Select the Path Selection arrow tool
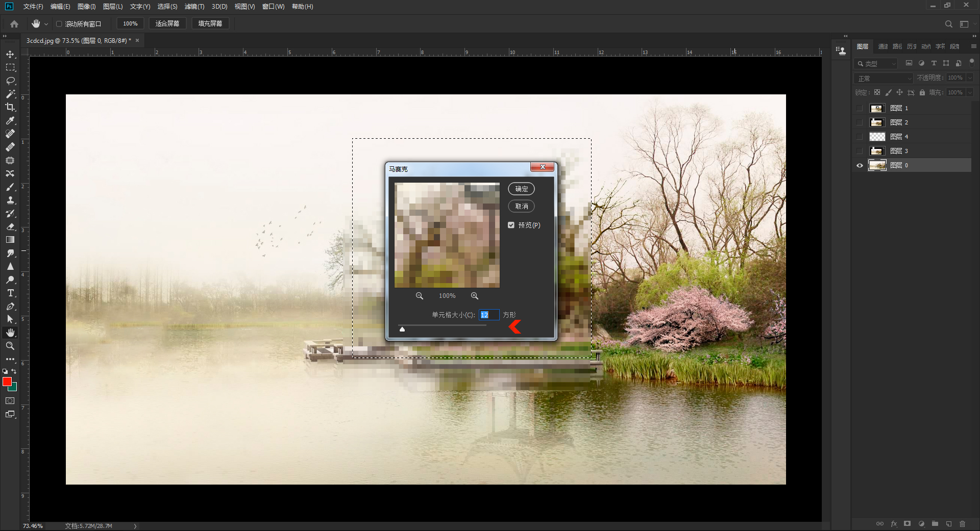The width and height of the screenshot is (980, 531). coord(10,319)
